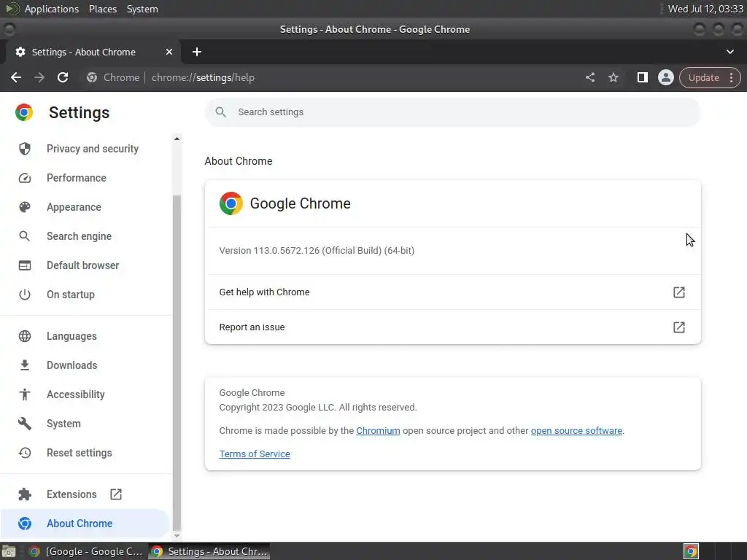Click the Search engine magnifier icon
This screenshot has width=747, height=560.
click(24, 236)
